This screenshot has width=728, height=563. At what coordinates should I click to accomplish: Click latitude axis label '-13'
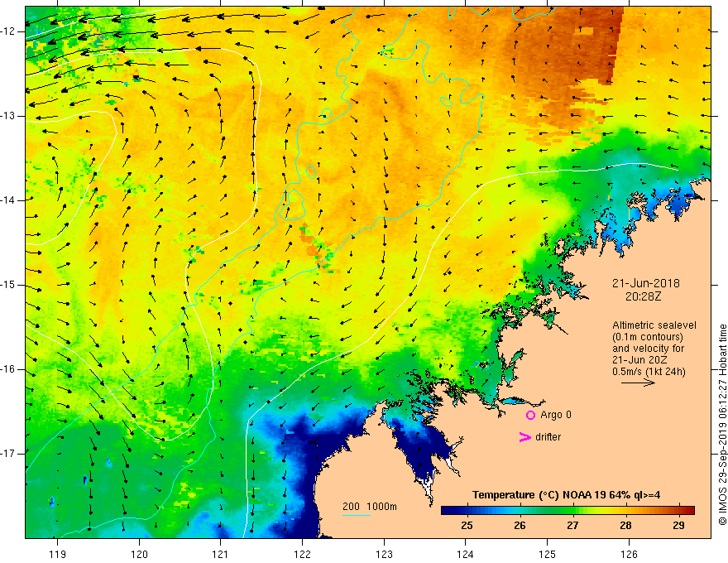[x=8, y=116]
